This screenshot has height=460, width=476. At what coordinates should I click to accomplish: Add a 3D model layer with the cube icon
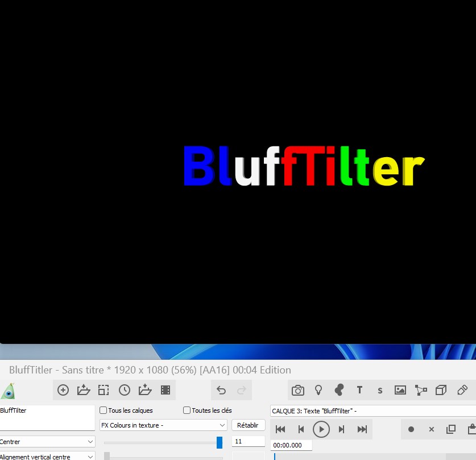441,390
